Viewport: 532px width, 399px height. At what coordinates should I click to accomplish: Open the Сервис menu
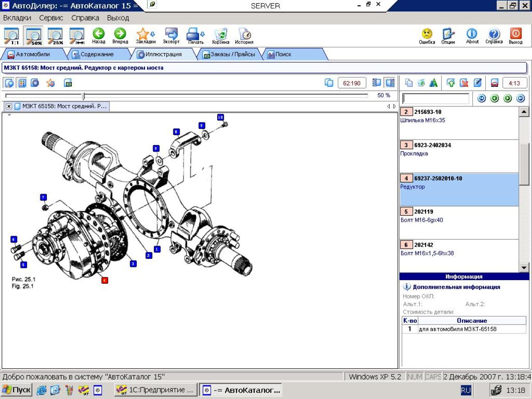(51, 18)
